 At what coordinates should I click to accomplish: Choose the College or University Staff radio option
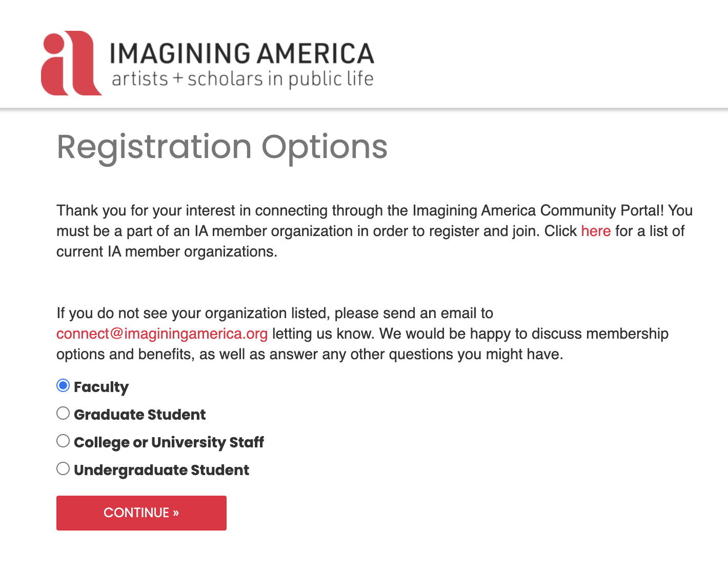tap(63, 441)
